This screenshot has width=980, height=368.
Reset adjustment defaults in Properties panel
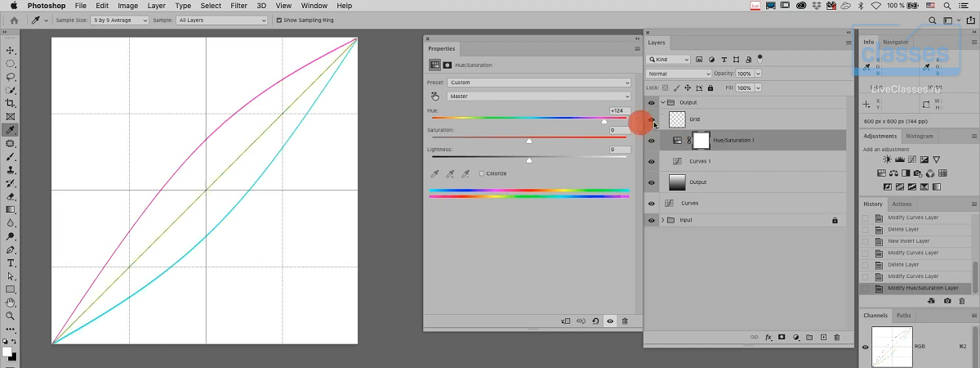coord(595,321)
